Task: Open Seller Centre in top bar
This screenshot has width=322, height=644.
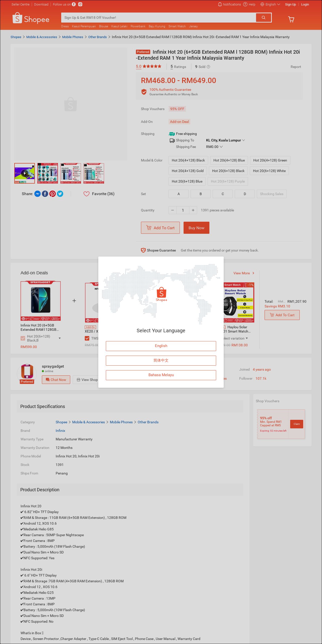Action: [21, 4]
